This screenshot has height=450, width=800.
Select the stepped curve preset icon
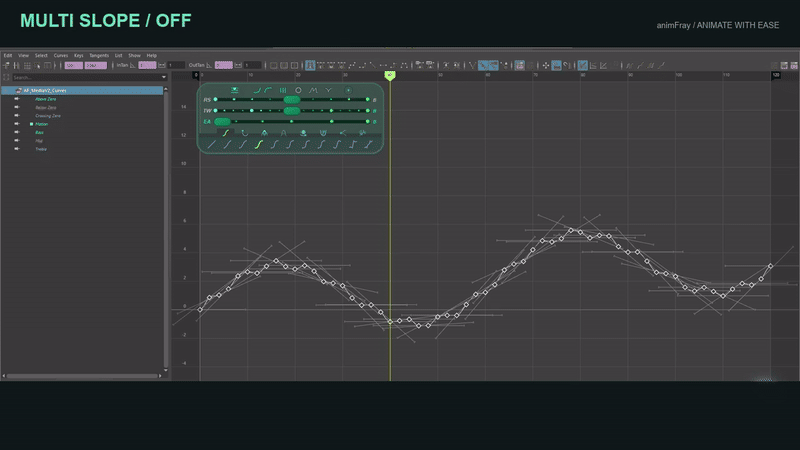click(353, 145)
